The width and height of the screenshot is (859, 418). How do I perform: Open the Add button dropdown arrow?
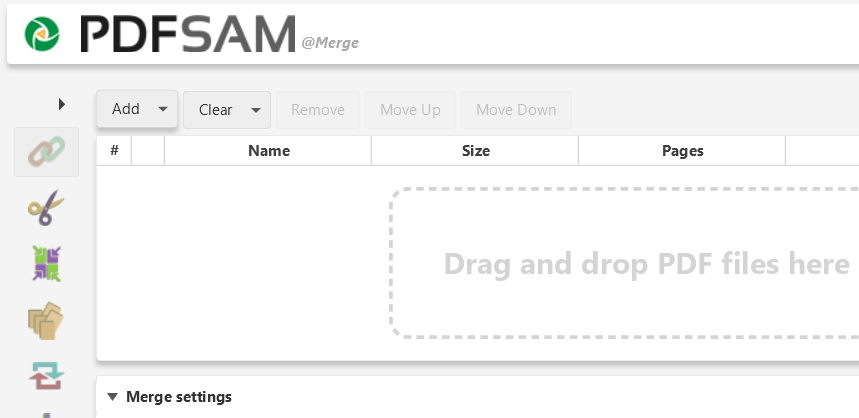[163, 110]
